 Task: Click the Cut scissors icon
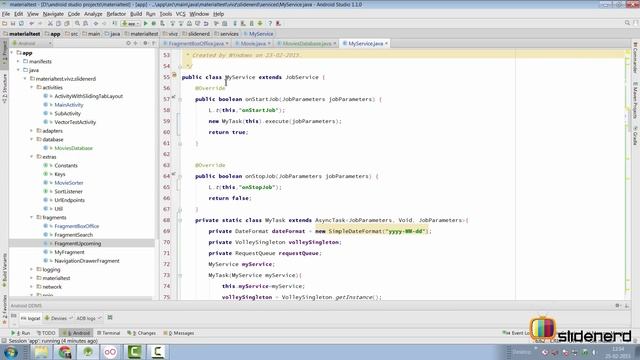click(50, 24)
